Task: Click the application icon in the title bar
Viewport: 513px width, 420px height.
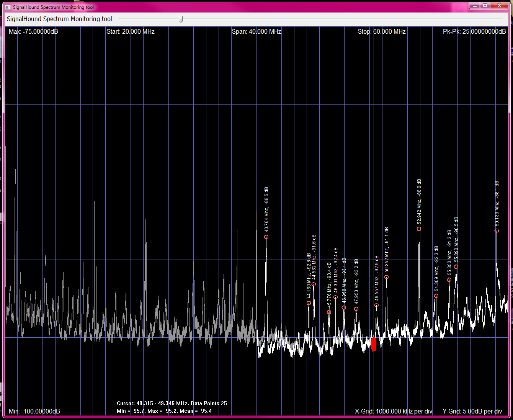Action: [8, 7]
